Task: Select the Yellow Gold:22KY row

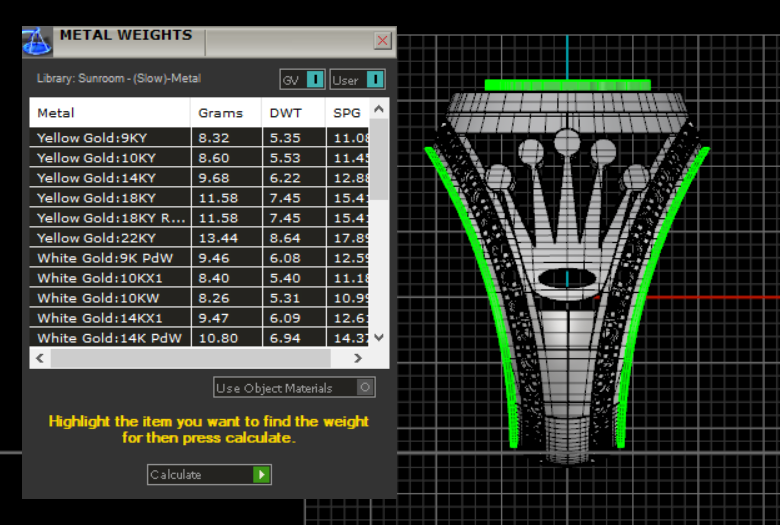Action: click(110, 238)
